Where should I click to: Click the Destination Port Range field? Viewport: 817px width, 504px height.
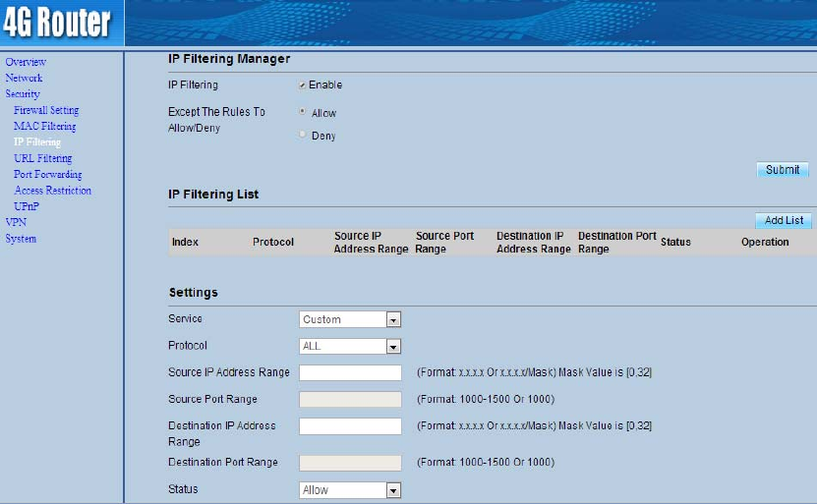tap(350, 463)
